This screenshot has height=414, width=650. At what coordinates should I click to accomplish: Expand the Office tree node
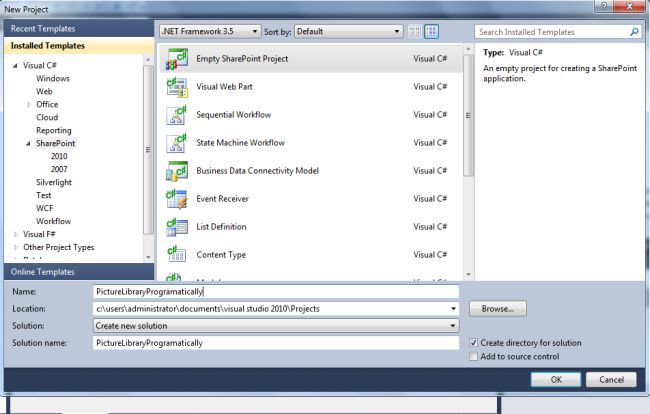(29, 104)
